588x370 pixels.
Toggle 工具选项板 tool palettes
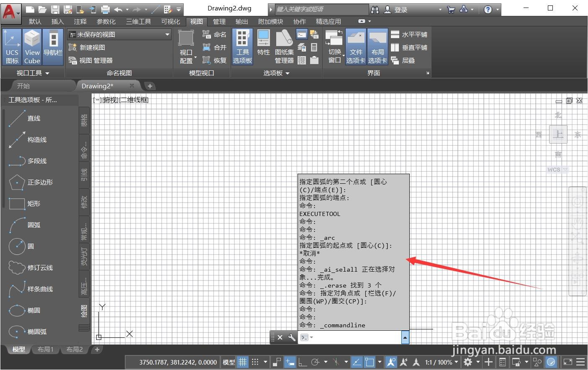[242, 47]
